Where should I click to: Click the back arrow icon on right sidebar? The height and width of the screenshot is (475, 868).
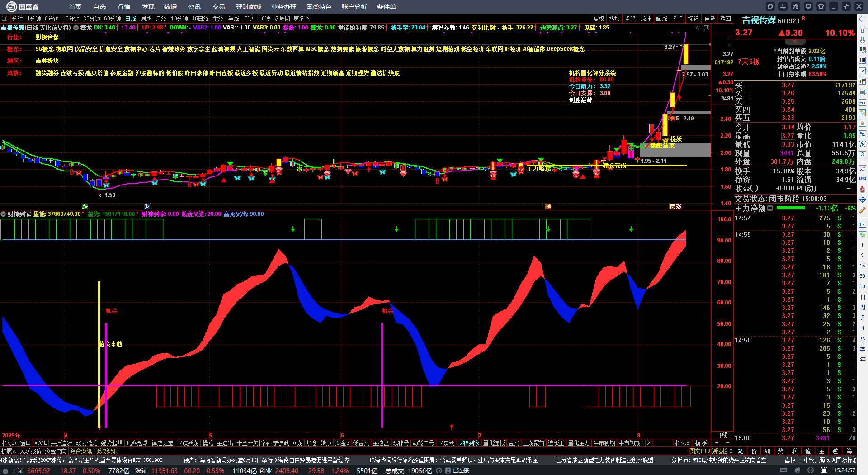(863, 19)
